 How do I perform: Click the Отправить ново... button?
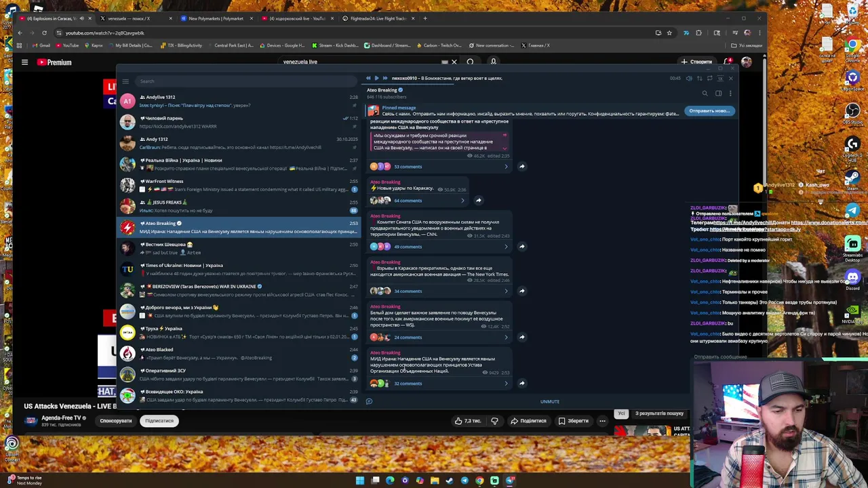tap(709, 110)
